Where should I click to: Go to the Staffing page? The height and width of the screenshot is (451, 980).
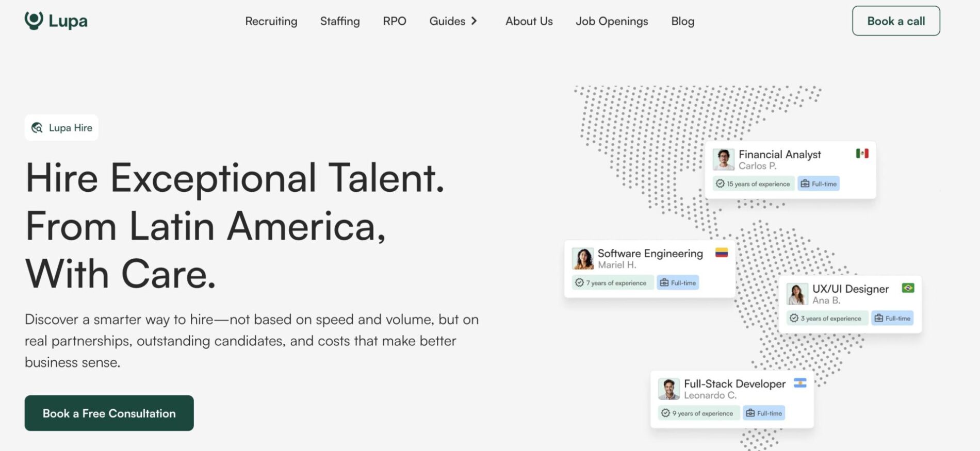340,21
